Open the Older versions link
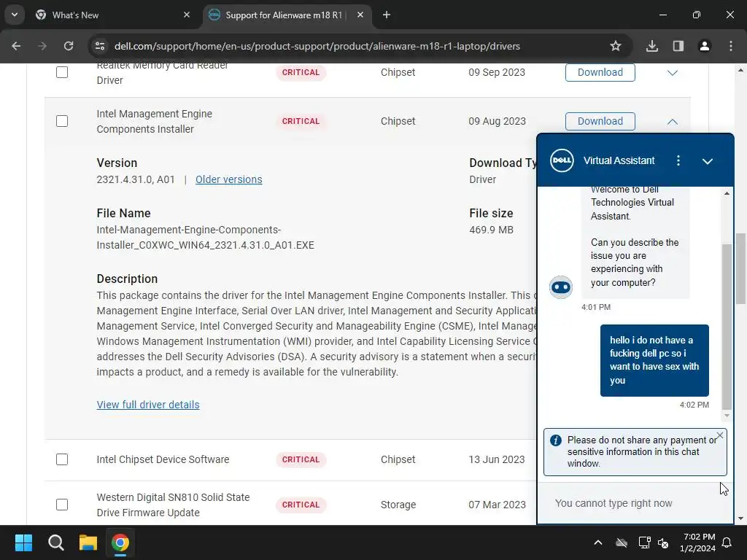The image size is (747, 560). pos(228,179)
